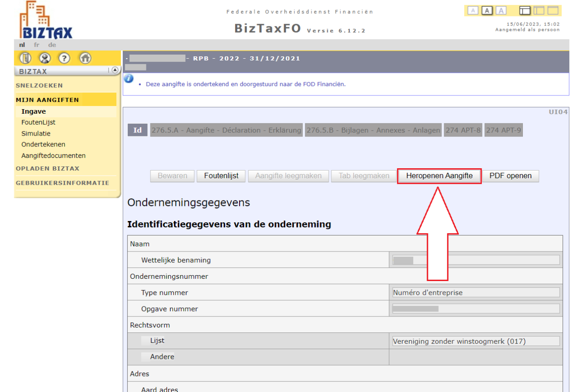
Task: Switch language to fr
Action: 37,45
